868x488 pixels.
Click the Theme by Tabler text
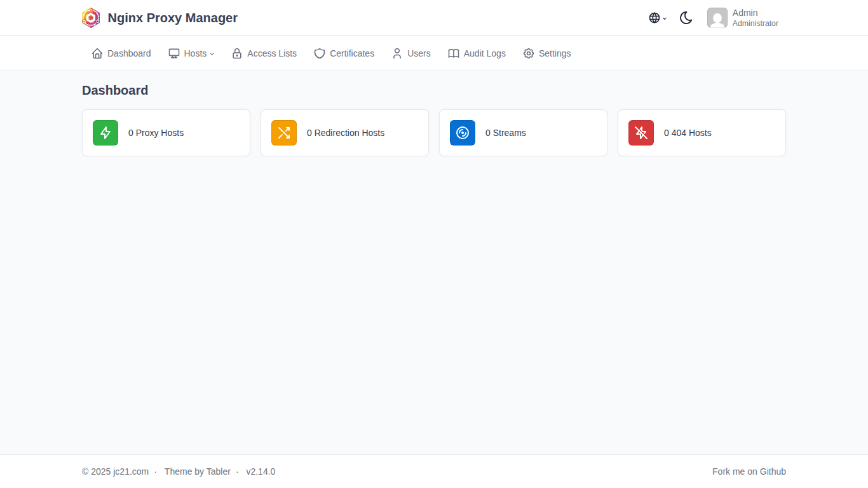[x=197, y=471]
